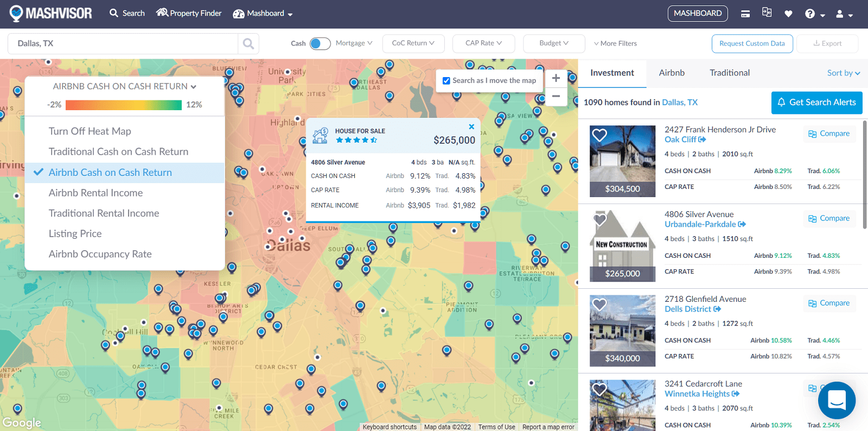This screenshot has width=868, height=431.
Task: Open photo of 2427 Frank Henderson Jr Drive
Action: (622, 161)
